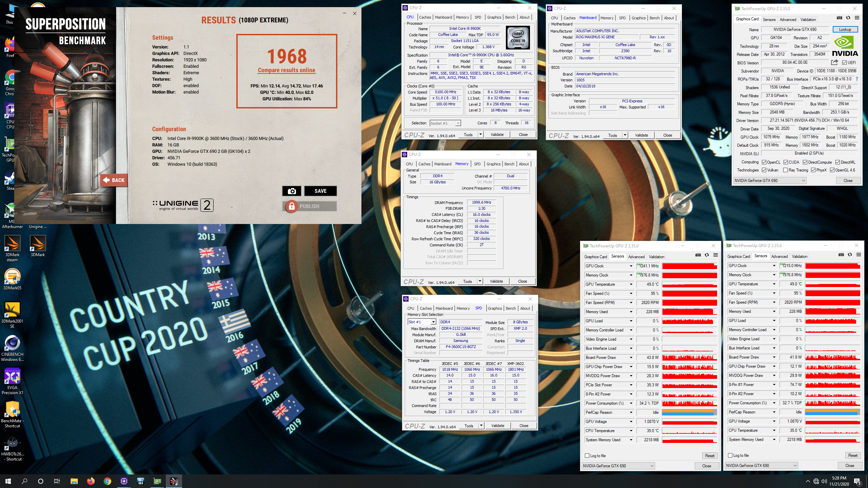868x488 pixels.
Task: Click the Bus Interface question mark in GPU-Z
Action: (857, 79)
